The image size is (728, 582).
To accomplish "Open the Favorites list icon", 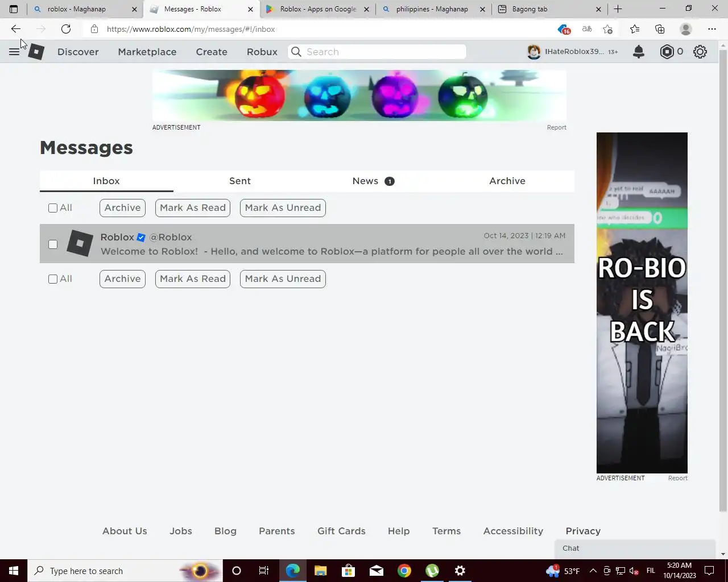I will (635, 29).
